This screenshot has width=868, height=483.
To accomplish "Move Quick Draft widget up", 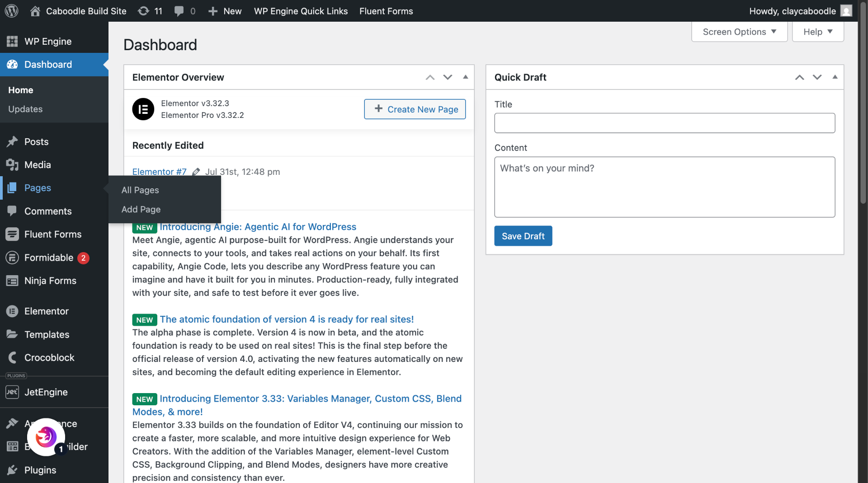I will point(799,77).
